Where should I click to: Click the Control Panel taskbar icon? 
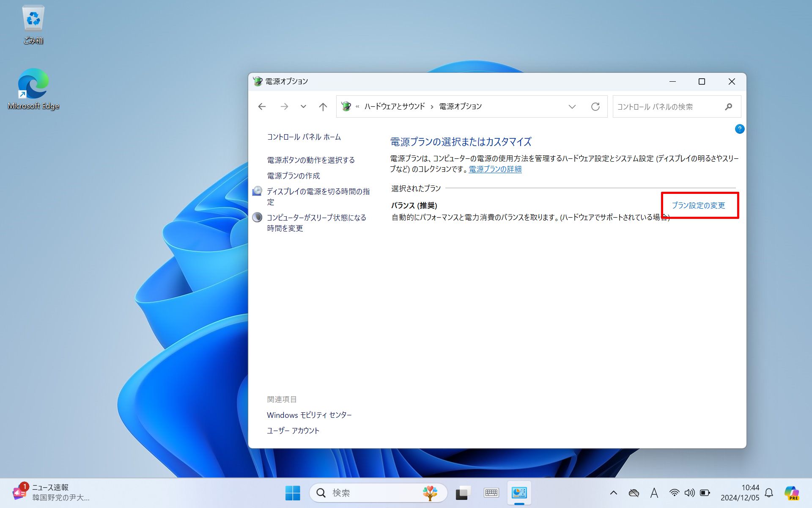519,493
